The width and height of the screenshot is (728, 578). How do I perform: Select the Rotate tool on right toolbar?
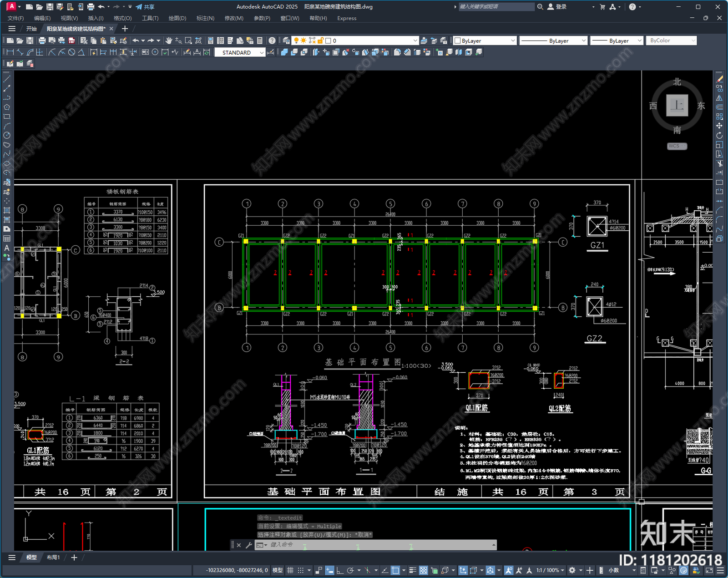[x=719, y=135]
